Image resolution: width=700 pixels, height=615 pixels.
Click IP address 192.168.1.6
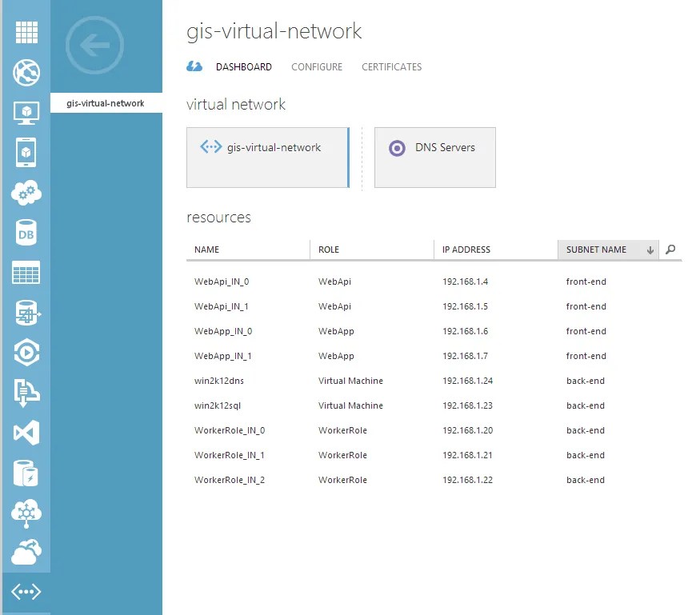click(465, 331)
